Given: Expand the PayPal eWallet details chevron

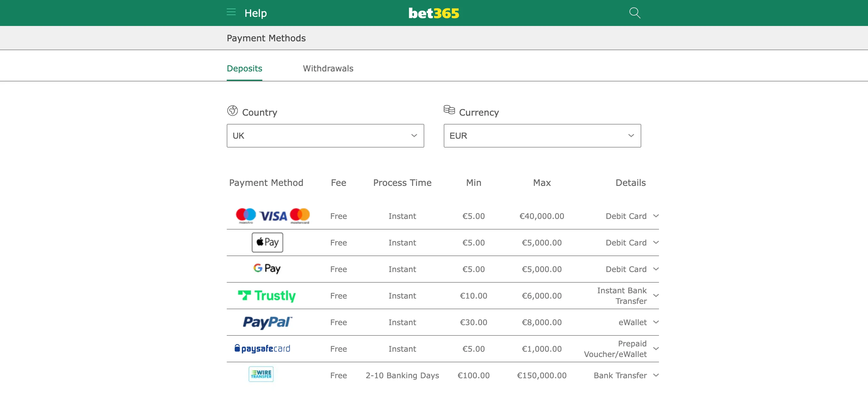Looking at the screenshot, I should (656, 322).
